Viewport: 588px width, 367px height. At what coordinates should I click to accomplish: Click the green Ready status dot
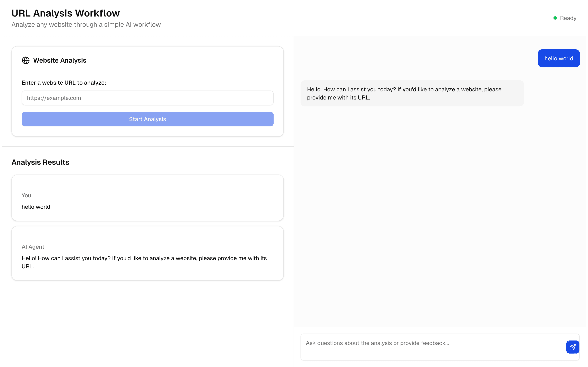coord(555,18)
